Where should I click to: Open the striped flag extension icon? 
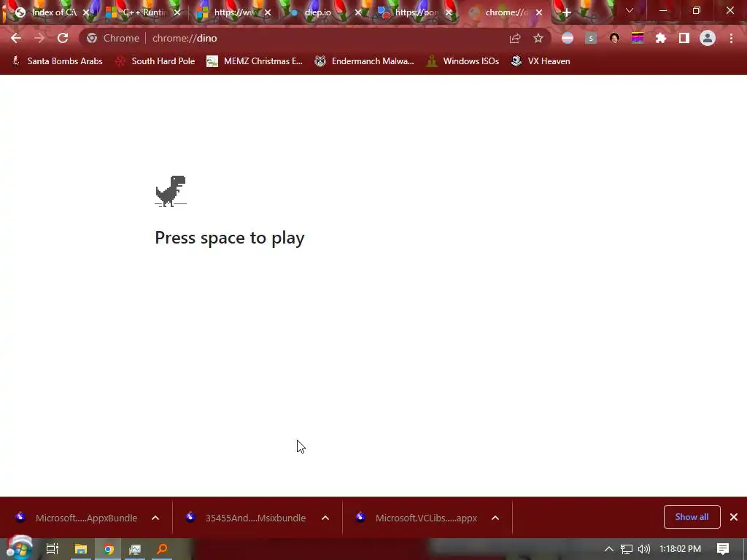(x=568, y=38)
